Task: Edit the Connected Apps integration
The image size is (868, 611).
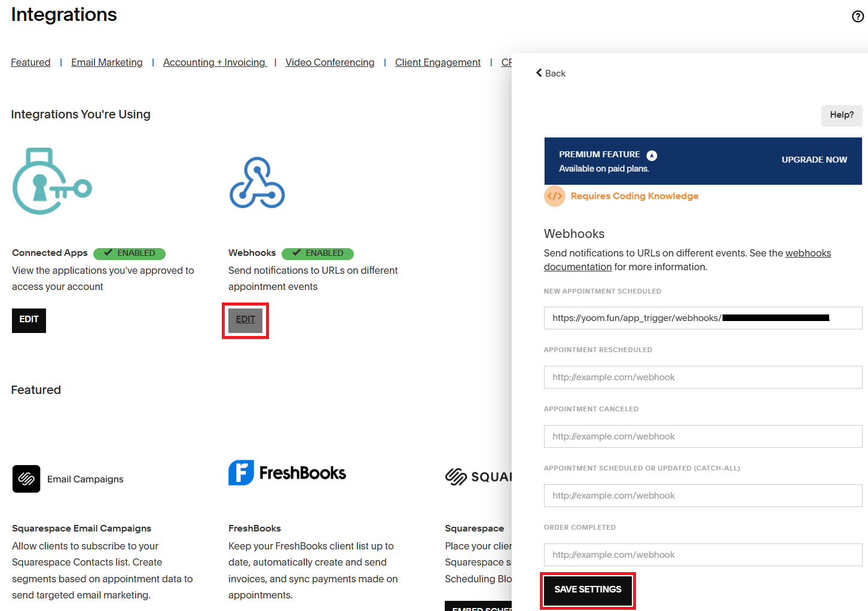Action: point(29,320)
